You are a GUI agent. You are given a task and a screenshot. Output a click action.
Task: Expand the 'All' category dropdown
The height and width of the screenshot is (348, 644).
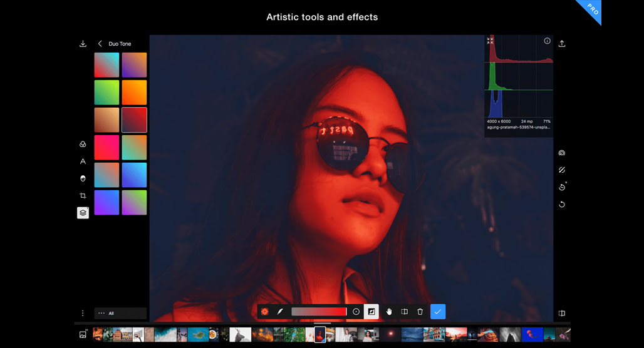click(120, 313)
